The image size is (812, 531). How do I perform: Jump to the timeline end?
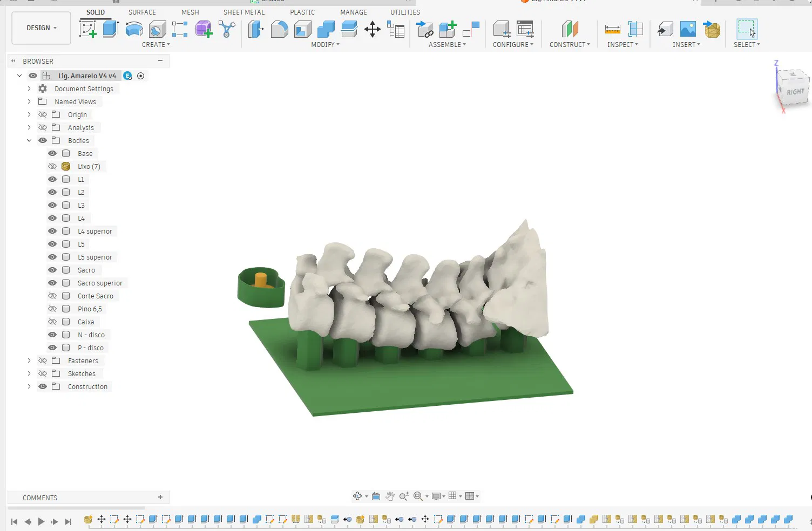pyautogui.click(x=68, y=522)
